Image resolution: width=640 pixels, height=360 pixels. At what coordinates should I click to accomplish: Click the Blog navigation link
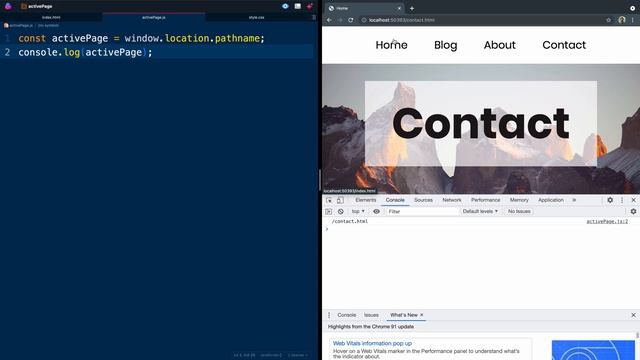pyautogui.click(x=446, y=45)
